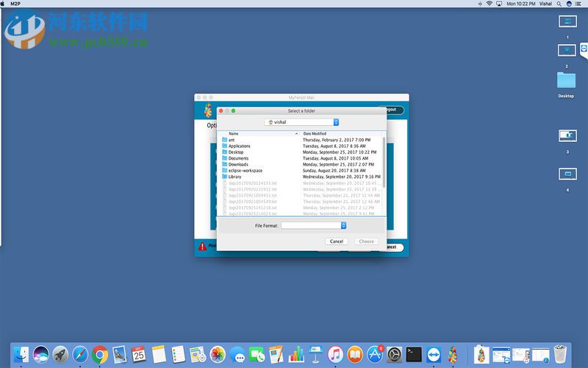
Task: Open the File Format dropdown
Action: click(x=314, y=225)
